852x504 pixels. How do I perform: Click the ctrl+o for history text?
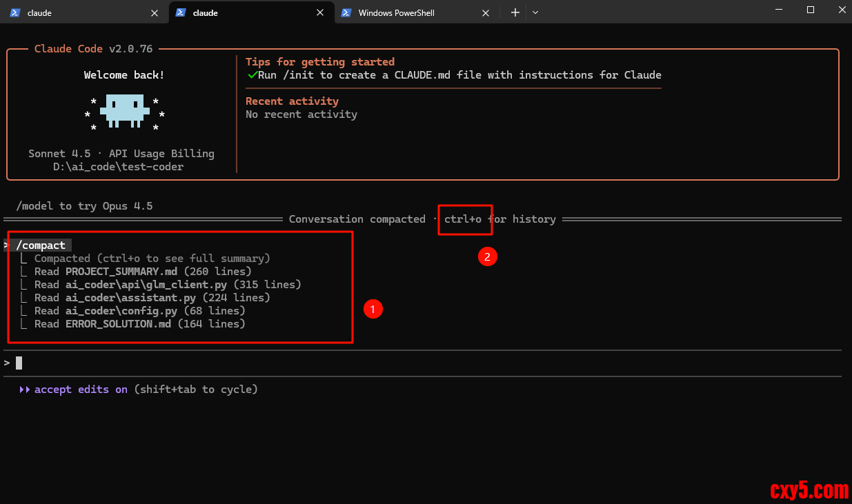pyautogui.click(x=499, y=219)
